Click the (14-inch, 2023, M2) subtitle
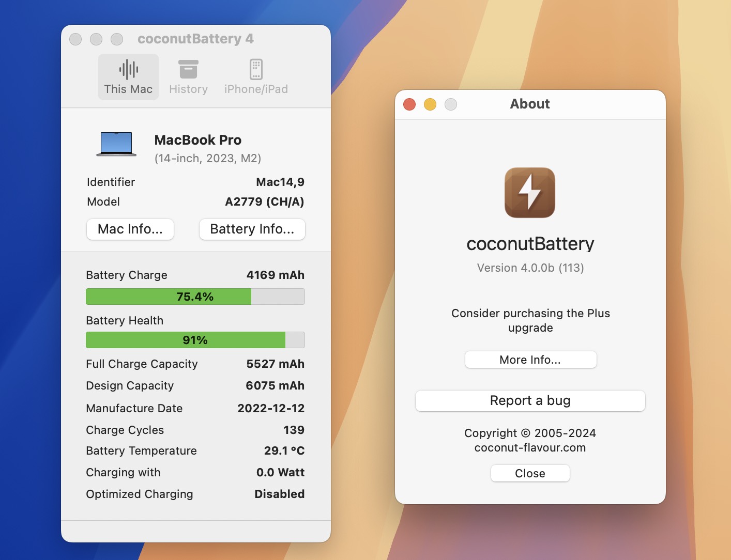Viewport: 731px width, 560px height. 208,159
